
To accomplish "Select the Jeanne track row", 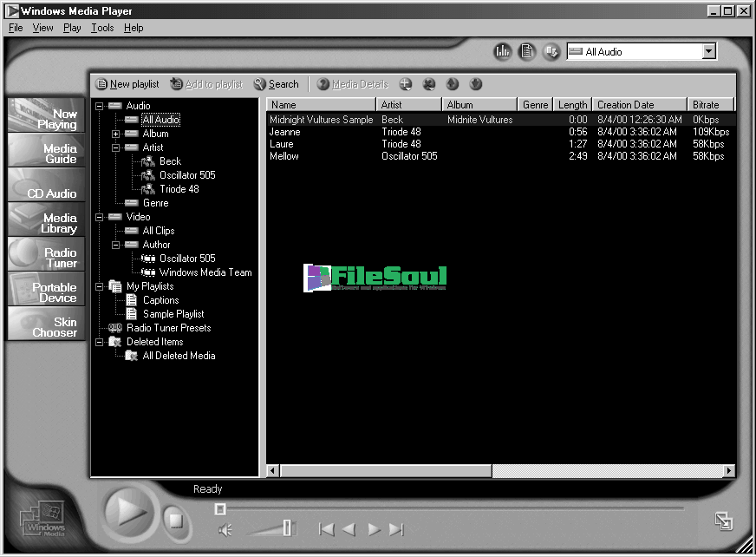I will click(284, 132).
